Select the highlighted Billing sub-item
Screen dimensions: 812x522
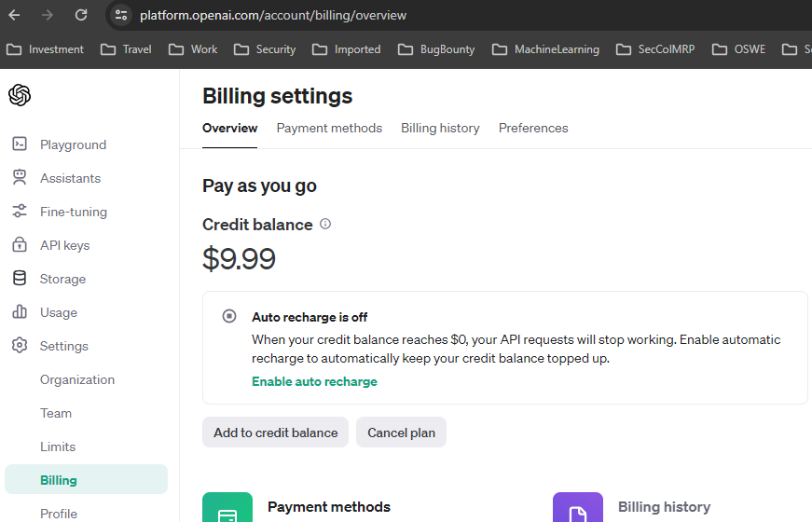pos(86,479)
